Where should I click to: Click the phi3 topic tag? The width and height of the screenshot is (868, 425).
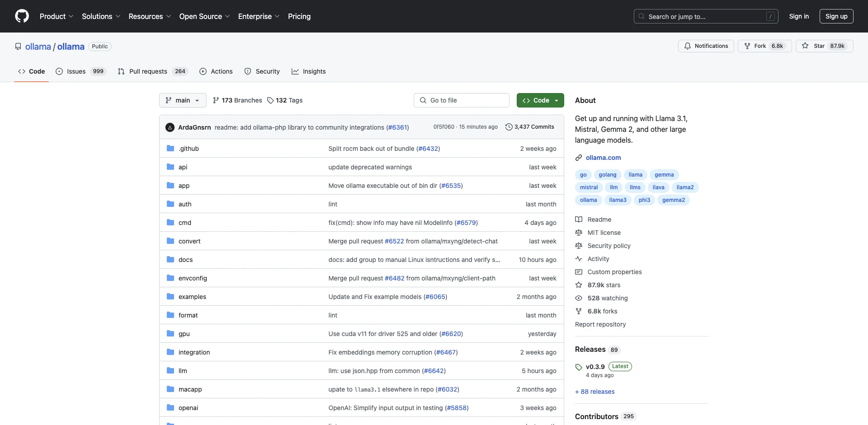tap(644, 200)
